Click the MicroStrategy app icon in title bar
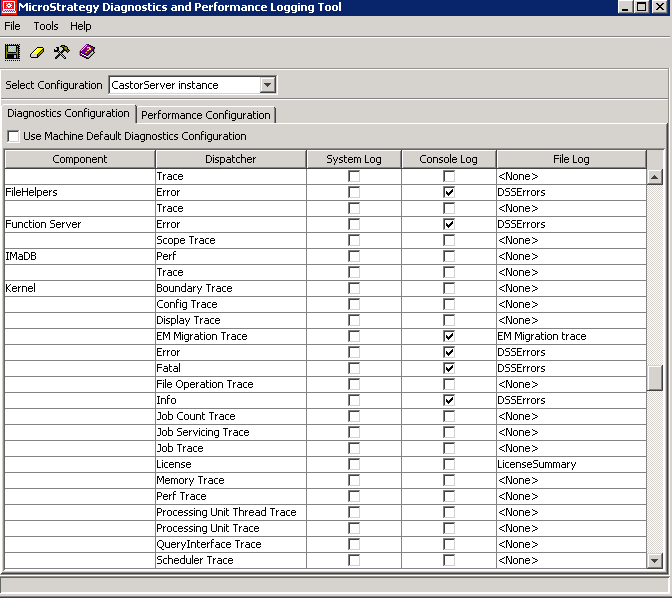 pyautogui.click(x=9, y=7)
